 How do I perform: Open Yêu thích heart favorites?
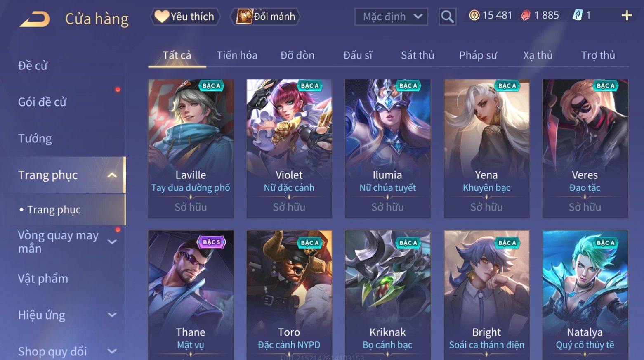(x=185, y=17)
